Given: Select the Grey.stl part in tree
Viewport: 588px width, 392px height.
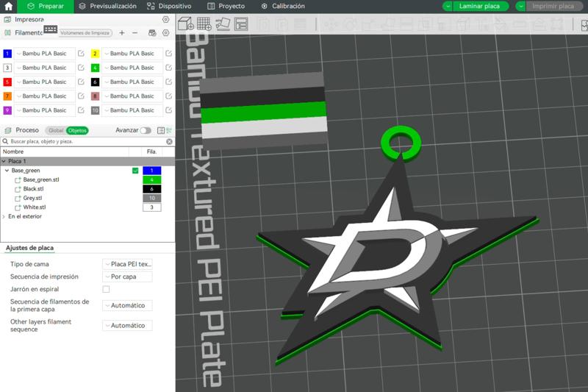Looking at the screenshot, I should coord(32,198).
